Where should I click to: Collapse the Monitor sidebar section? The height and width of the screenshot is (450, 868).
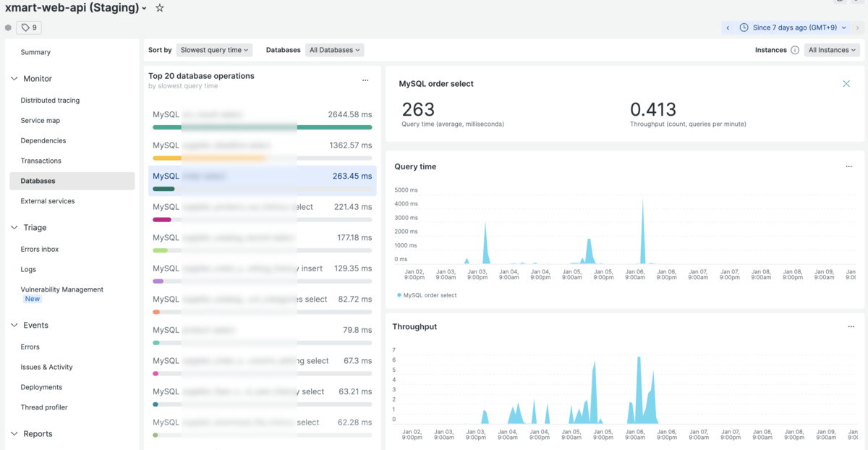(14, 78)
